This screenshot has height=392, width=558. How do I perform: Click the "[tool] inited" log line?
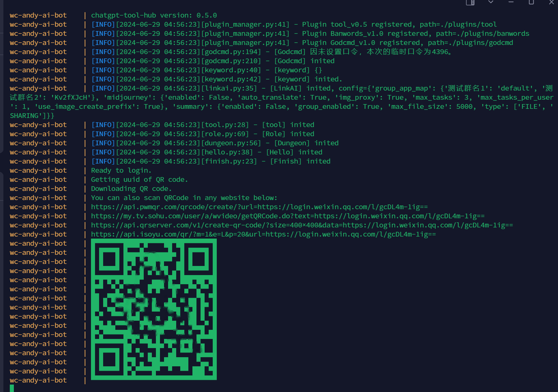(203, 125)
